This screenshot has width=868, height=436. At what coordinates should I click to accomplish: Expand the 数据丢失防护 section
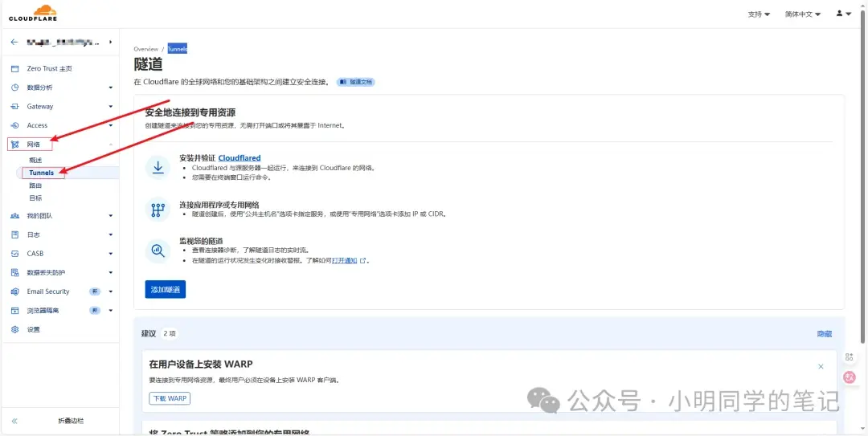coord(111,272)
